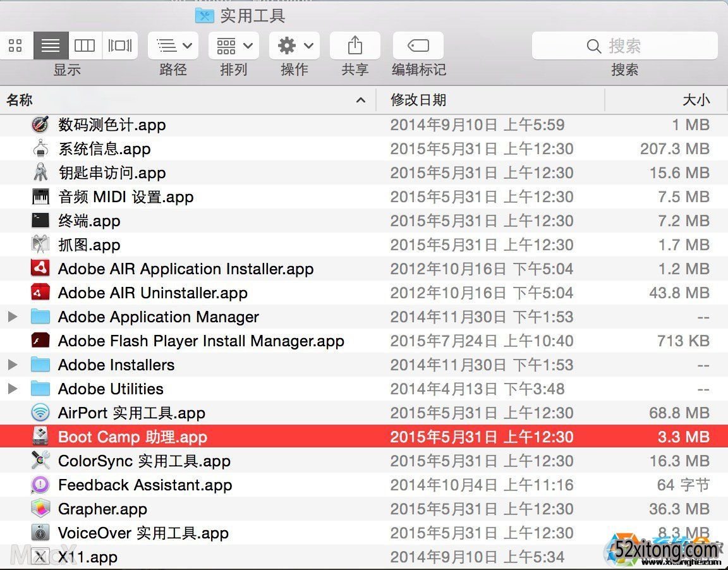Sort the list by 名称 column
This screenshot has height=570, width=728.
click(x=188, y=100)
